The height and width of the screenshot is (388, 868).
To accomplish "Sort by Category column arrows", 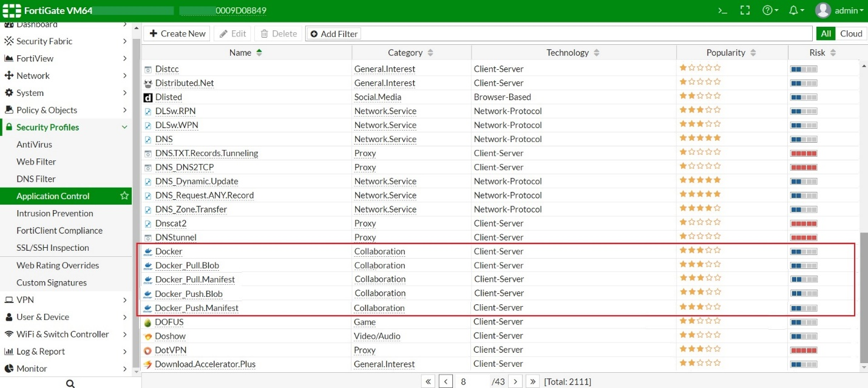I will (430, 53).
